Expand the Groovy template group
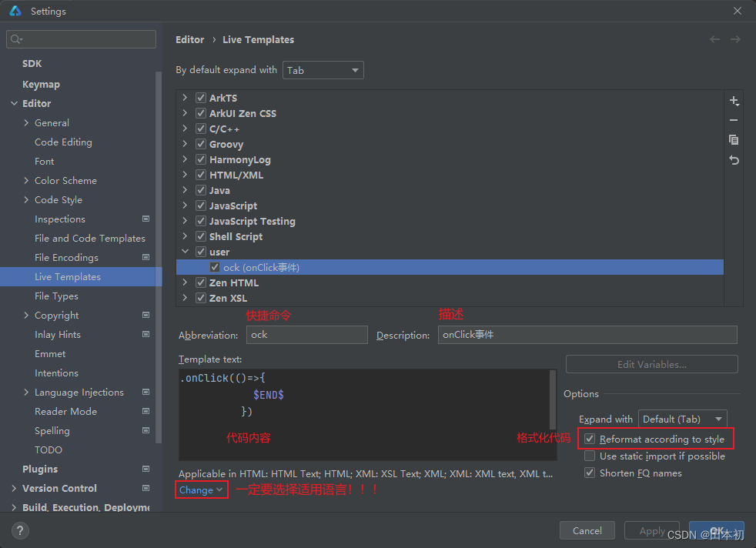Image resolution: width=756 pixels, height=548 pixels. tap(185, 144)
